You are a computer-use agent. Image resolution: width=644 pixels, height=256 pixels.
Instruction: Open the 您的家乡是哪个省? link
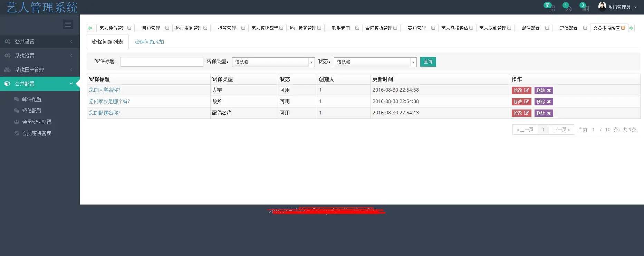pyautogui.click(x=109, y=101)
